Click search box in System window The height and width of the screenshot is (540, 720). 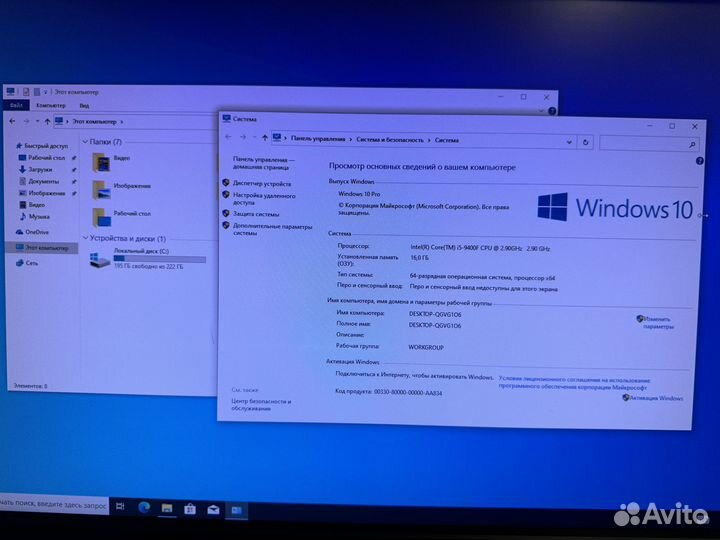[649, 144]
